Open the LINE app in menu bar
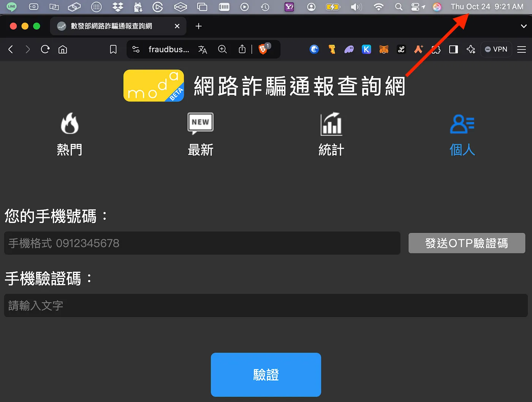 point(11,6)
